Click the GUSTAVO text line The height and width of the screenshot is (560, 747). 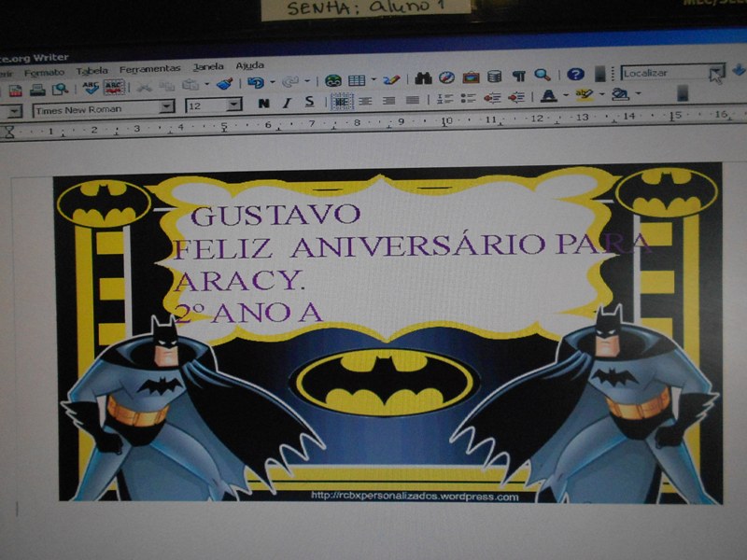pos(275,216)
